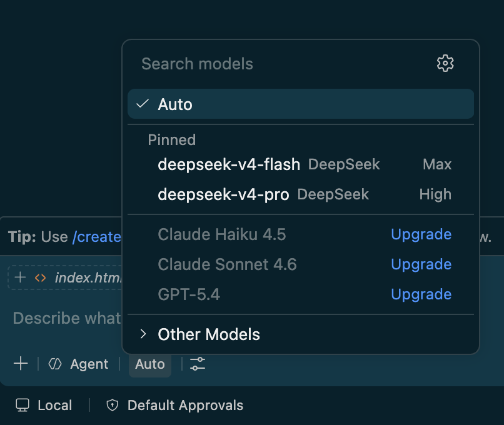Focus the Search models field
Viewport: 504px width, 425px height.
[x=283, y=64]
